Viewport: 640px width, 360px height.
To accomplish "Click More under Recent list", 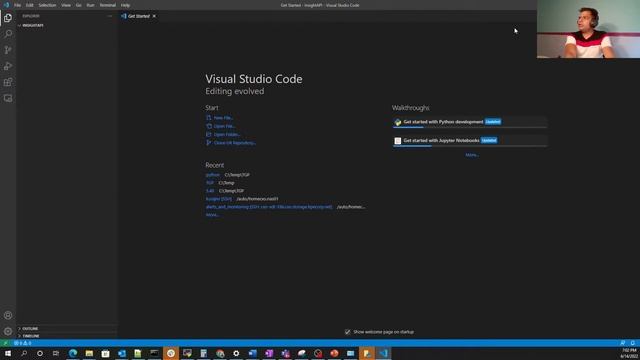I will pos(212,215).
